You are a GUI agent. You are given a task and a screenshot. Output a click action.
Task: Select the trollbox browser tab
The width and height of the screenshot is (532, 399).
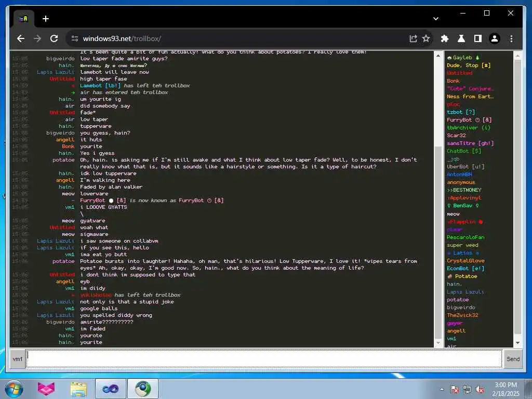[23, 19]
